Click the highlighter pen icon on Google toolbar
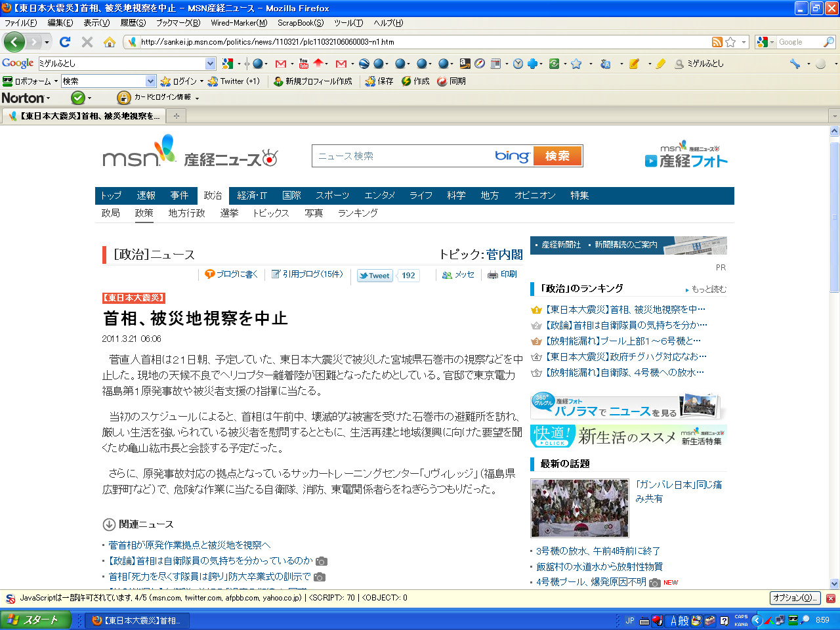Image resolution: width=840 pixels, height=630 pixels. click(660, 64)
